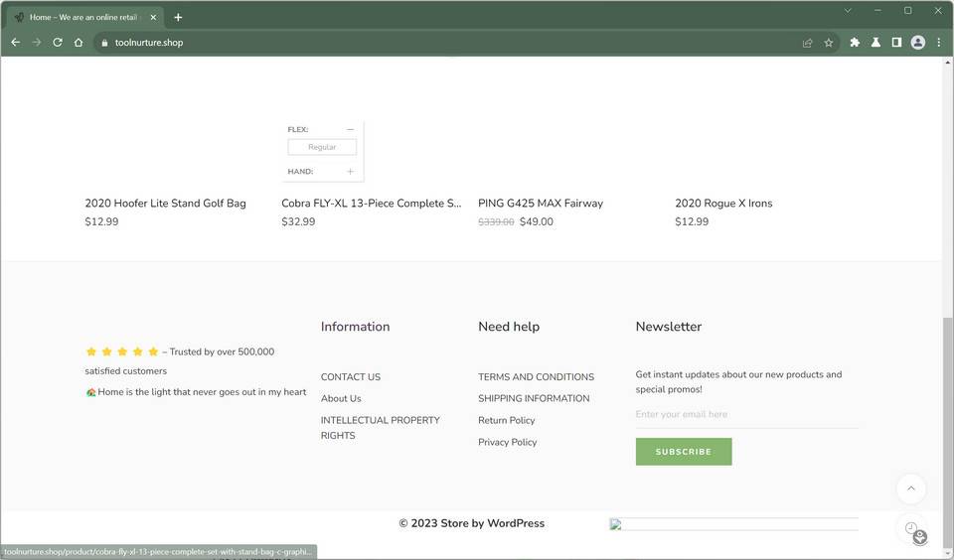954x560 pixels.
Task: Click the $12.99 Hoofer bag price
Action: [101, 222]
